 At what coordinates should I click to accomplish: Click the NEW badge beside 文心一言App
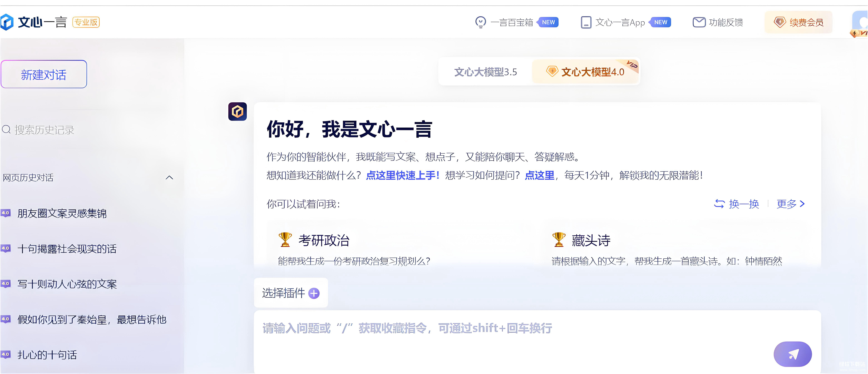coord(660,22)
